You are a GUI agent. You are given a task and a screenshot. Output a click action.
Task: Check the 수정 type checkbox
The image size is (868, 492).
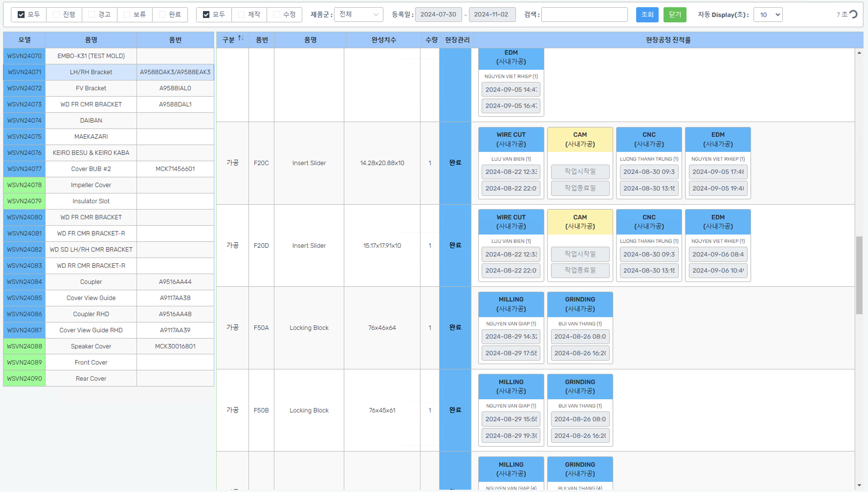pos(277,14)
